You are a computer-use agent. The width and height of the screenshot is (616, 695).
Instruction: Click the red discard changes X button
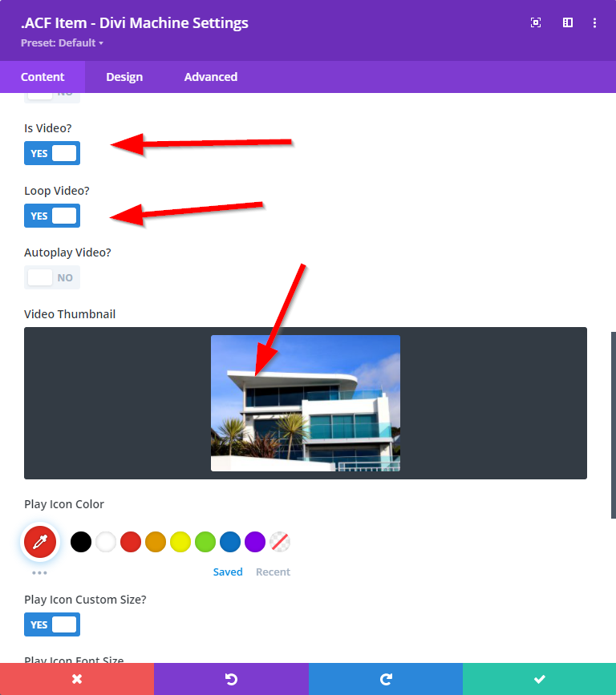coord(77,679)
